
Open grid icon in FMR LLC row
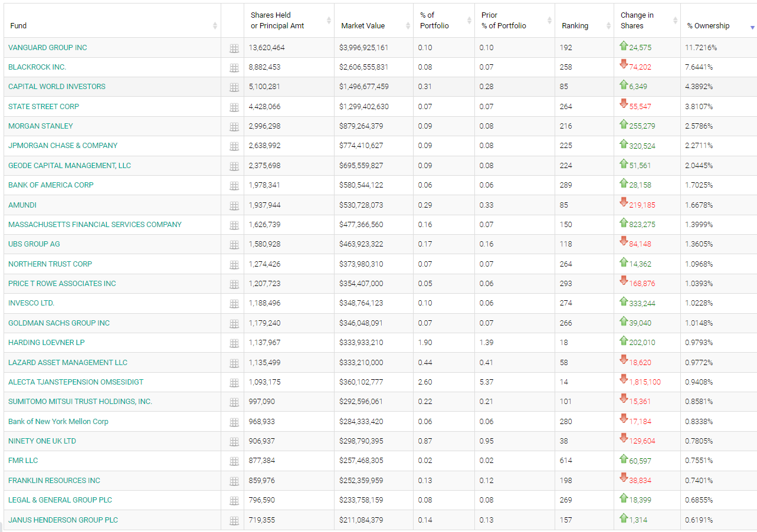coord(234,461)
